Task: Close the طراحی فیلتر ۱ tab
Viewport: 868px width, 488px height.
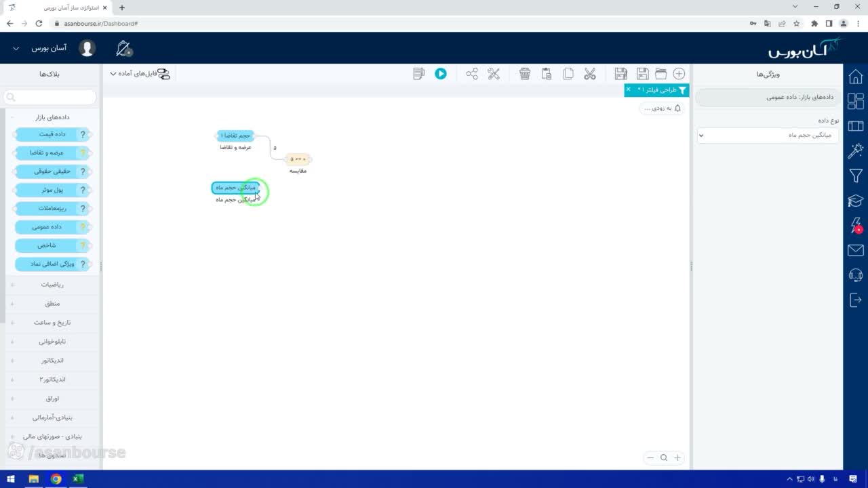Action: point(628,89)
